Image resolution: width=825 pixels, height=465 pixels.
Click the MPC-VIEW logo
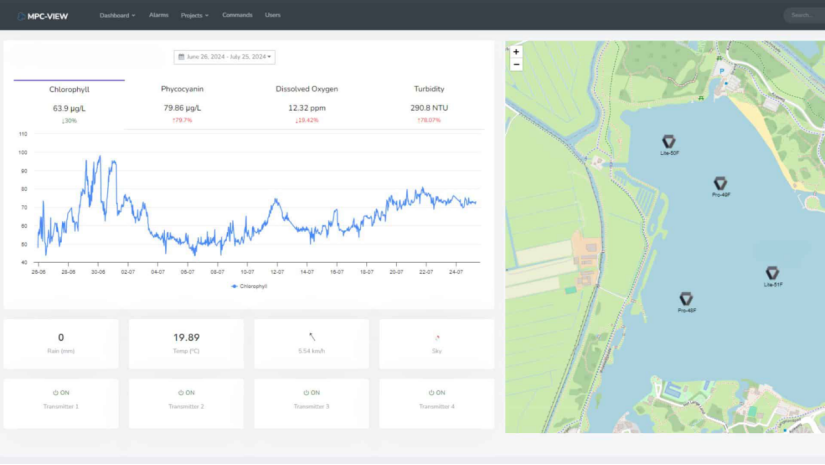(40, 16)
